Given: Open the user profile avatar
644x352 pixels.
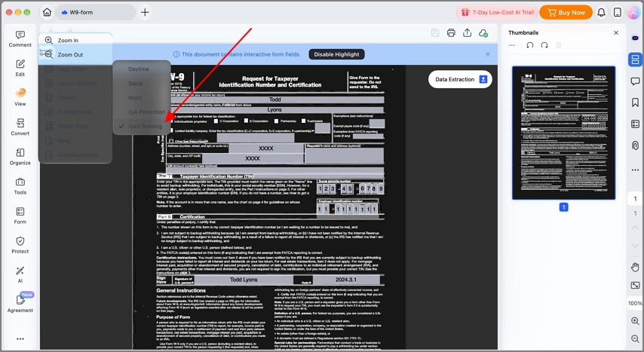Looking at the screenshot, I should (634, 12).
